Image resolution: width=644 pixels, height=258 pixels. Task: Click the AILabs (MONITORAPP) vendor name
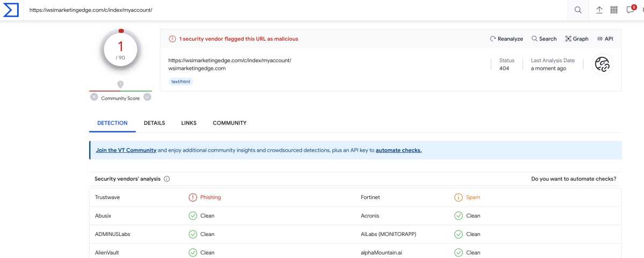tap(389, 234)
